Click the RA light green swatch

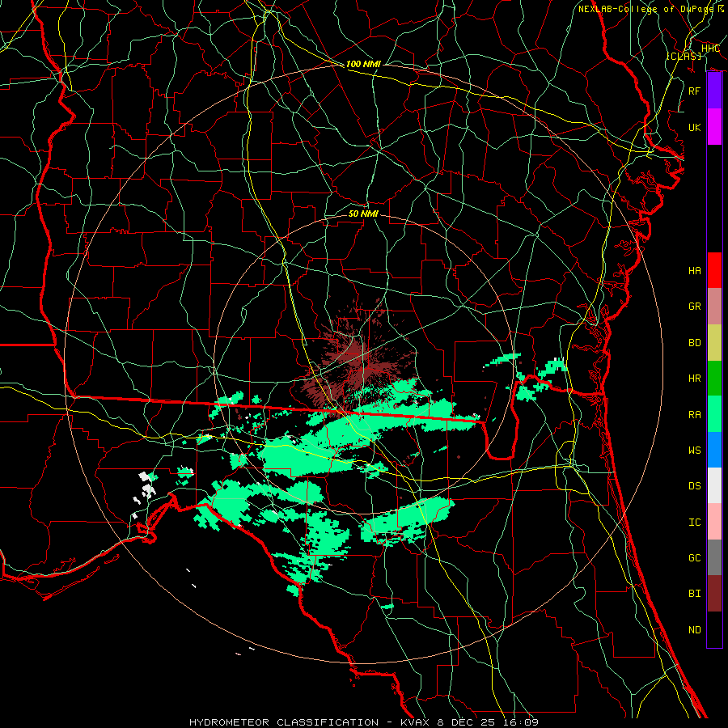pyautogui.click(x=714, y=413)
